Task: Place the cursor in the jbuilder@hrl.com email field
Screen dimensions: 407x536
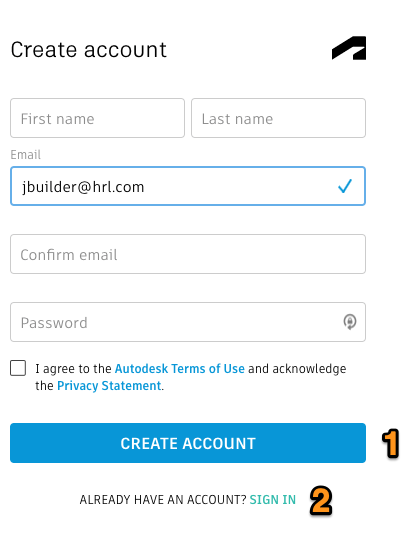Action: [x=188, y=186]
